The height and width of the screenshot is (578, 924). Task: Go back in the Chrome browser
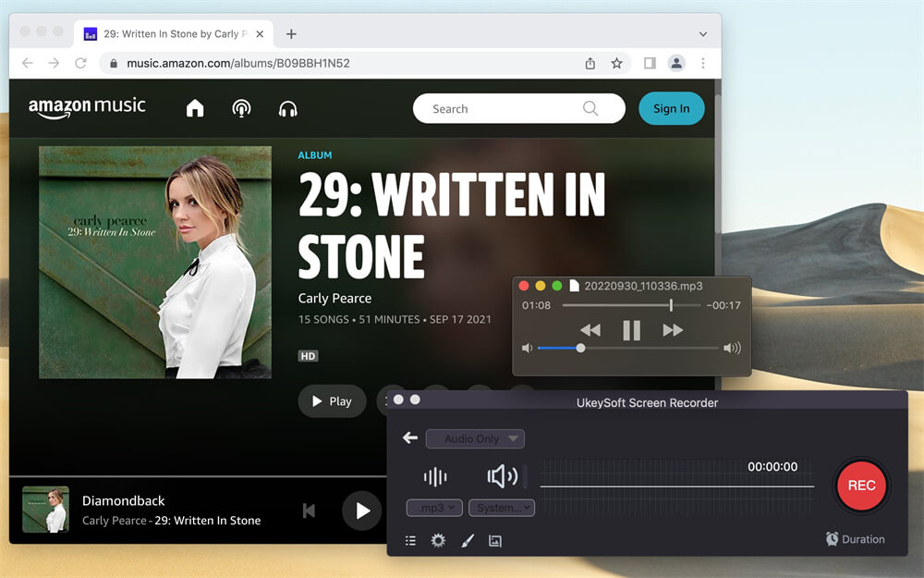tap(27, 63)
